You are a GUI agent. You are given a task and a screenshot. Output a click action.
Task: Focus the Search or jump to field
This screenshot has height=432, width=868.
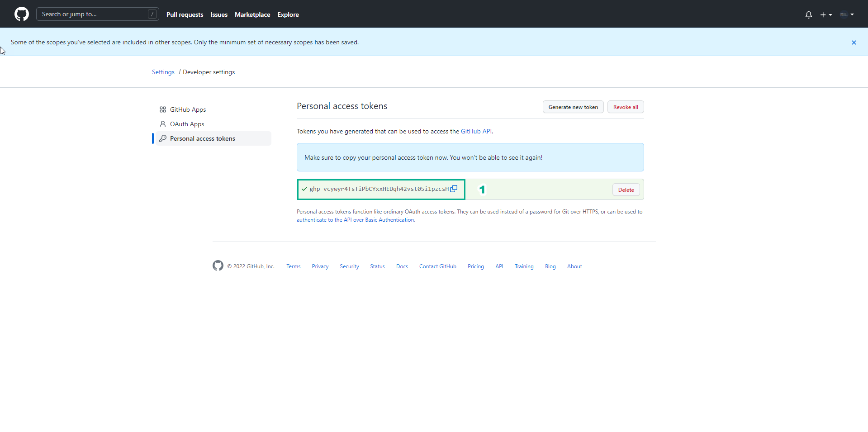[x=98, y=14]
